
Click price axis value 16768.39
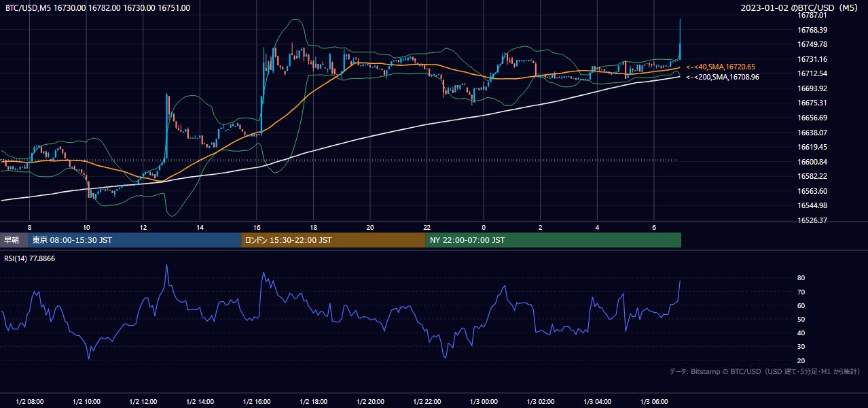[x=812, y=30]
